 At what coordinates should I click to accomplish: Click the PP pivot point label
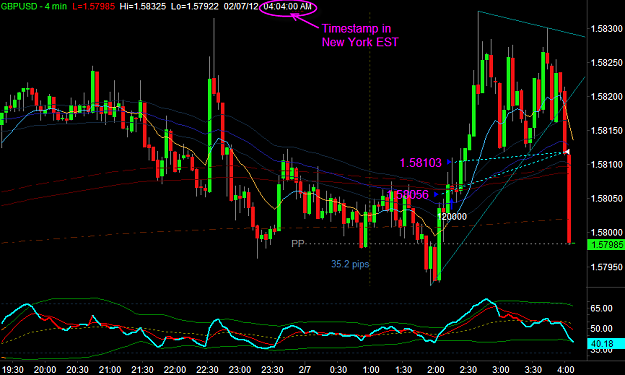pos(298,243)
